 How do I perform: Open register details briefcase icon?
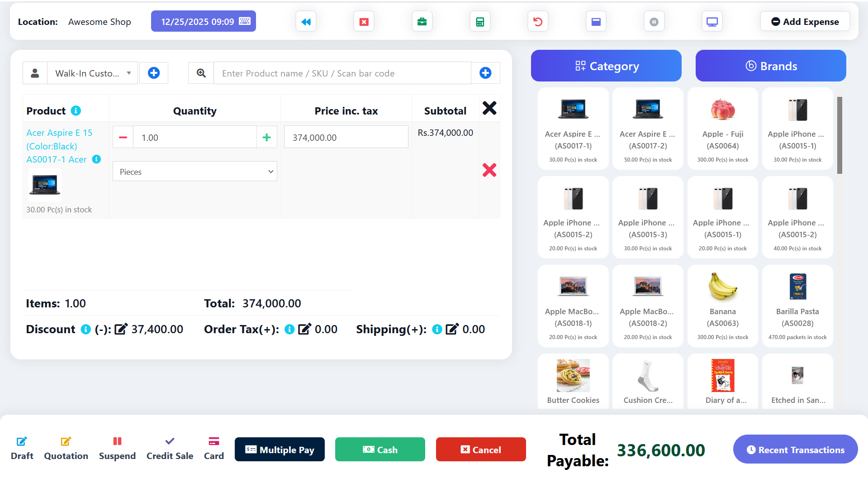(x=422, y=22)
